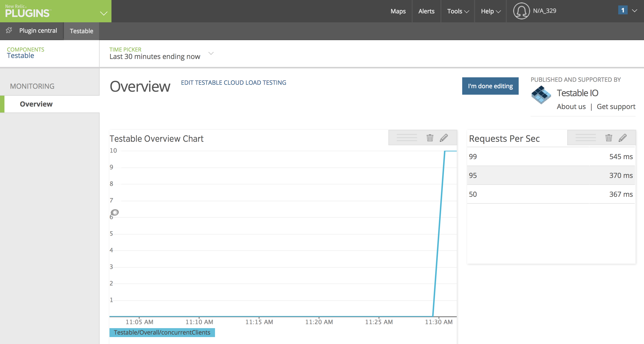
Task: Grab the Testable Overview Chart drag handle
Action: tap(407, 138)
